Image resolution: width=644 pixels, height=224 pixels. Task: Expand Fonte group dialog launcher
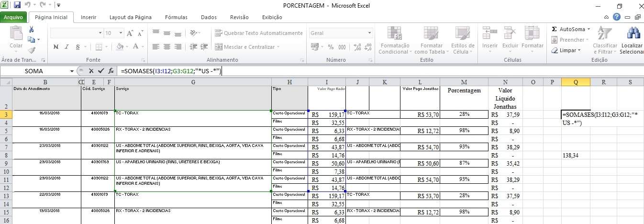[143, 60]
